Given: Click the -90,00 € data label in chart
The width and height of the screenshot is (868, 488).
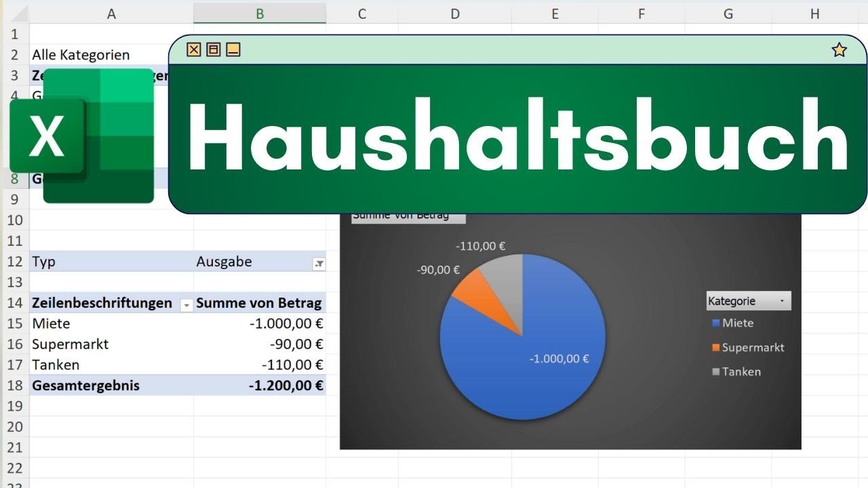Looking at the screenshot, I should [438, 270].
